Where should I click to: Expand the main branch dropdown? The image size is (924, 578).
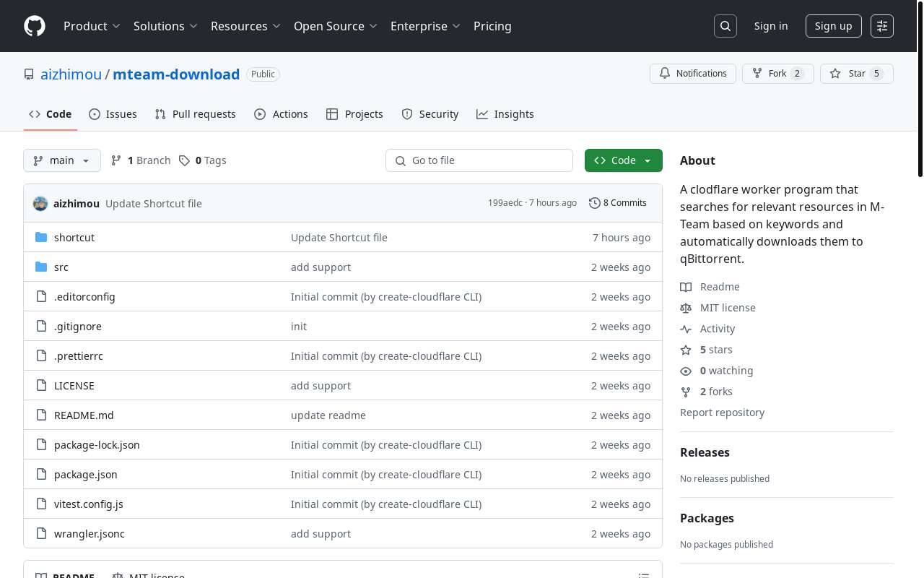pyautogui.click(x=61, y=160)
